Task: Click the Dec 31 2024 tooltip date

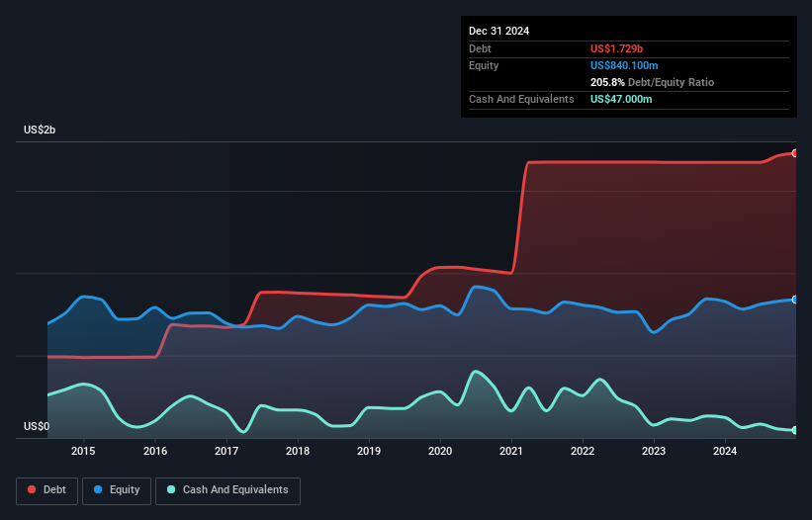Action: 498,31
